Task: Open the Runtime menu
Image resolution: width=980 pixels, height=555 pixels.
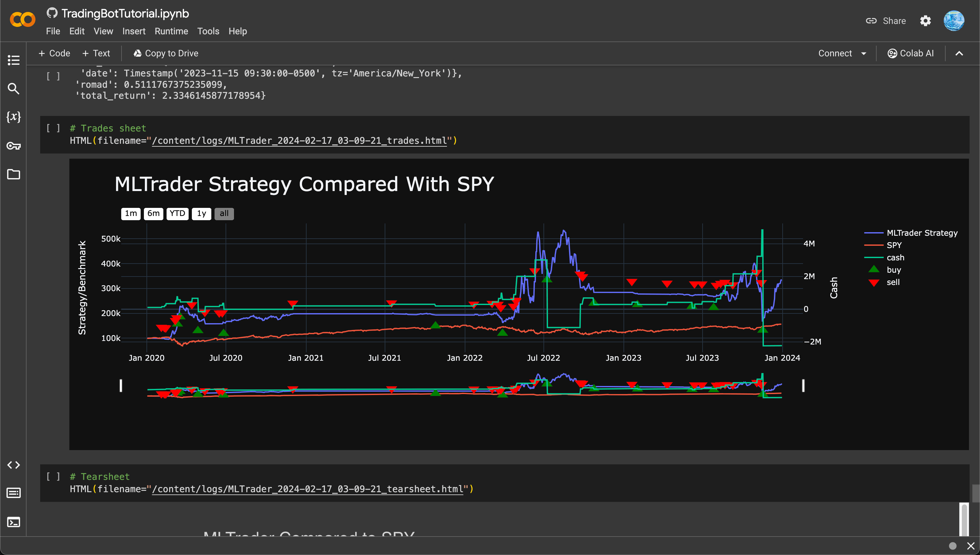Action: tap(171, 31)
